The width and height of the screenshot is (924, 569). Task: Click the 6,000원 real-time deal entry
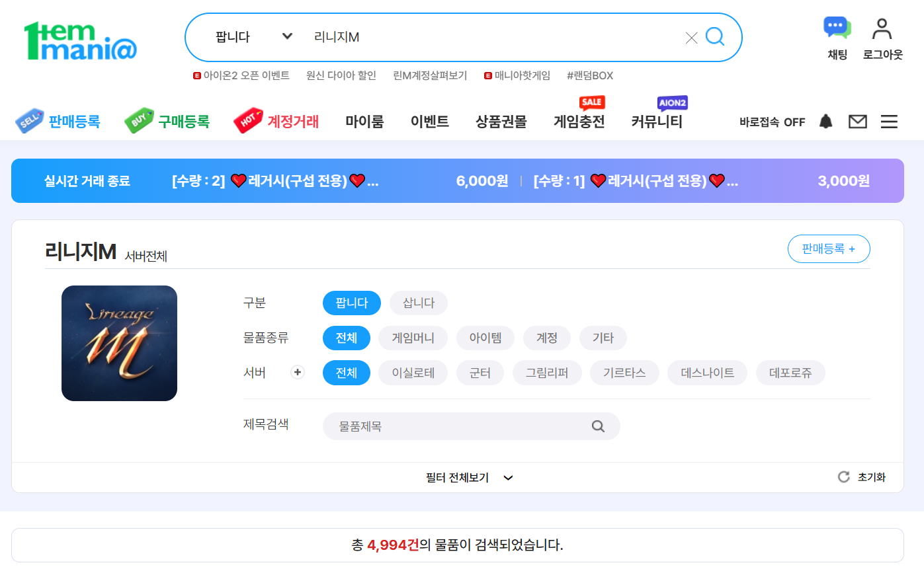(340, 180)
